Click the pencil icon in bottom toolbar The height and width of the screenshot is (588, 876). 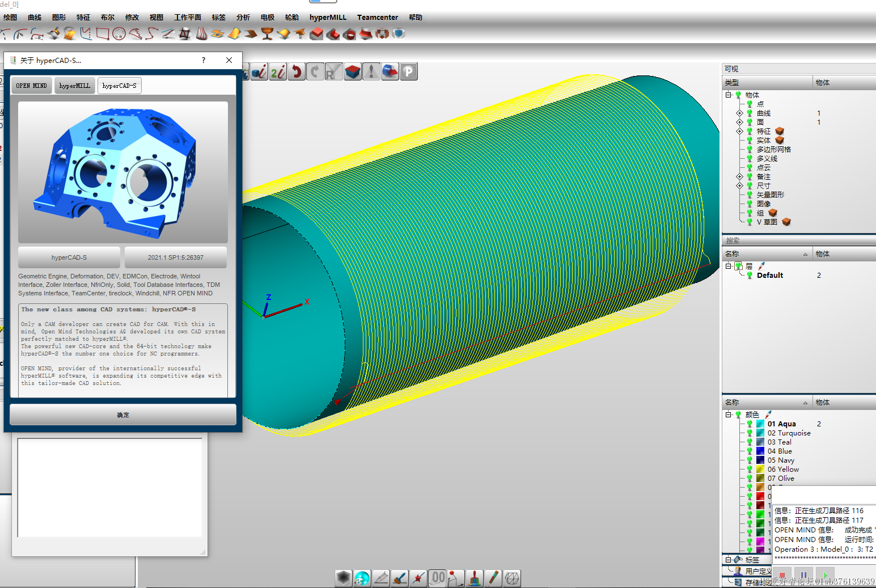[x=493, y=578]
